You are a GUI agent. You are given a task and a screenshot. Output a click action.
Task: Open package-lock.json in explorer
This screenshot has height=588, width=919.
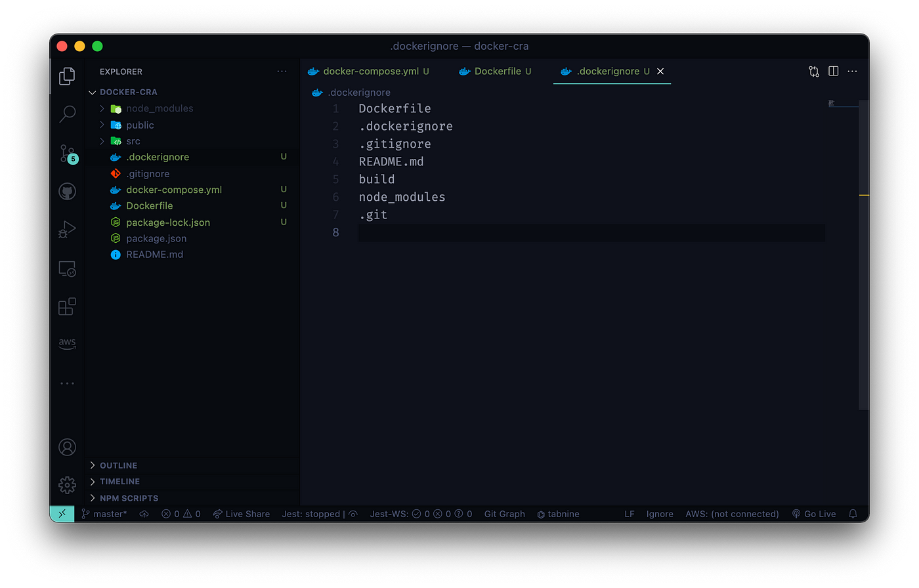tap(168, 222)
